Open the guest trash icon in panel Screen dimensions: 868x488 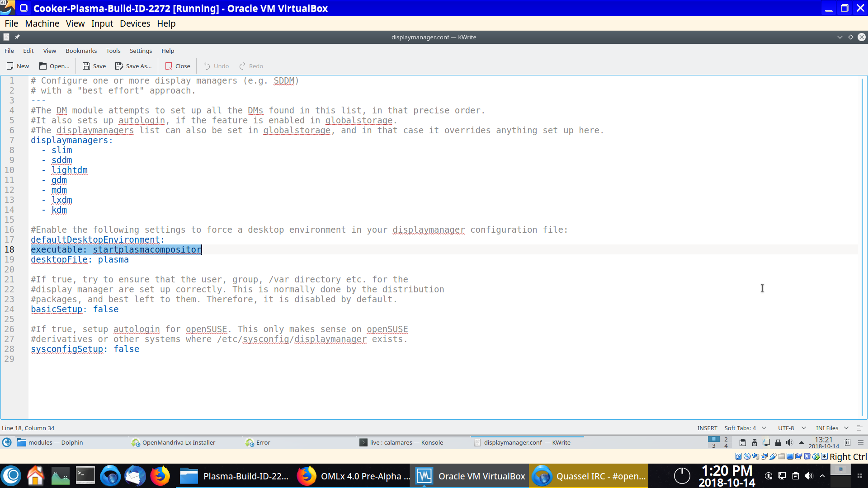pyautogui.click(x=848, y=442)
